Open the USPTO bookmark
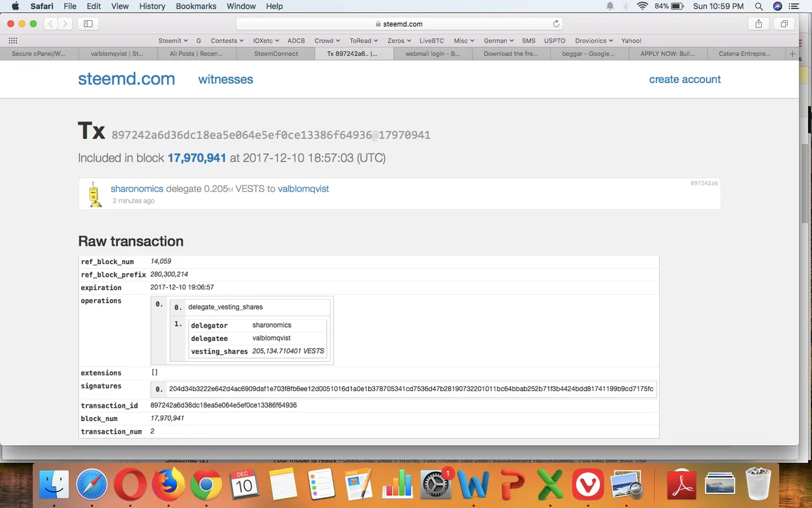812x508 pixels. pyautogui.click(x=554, y=41)
